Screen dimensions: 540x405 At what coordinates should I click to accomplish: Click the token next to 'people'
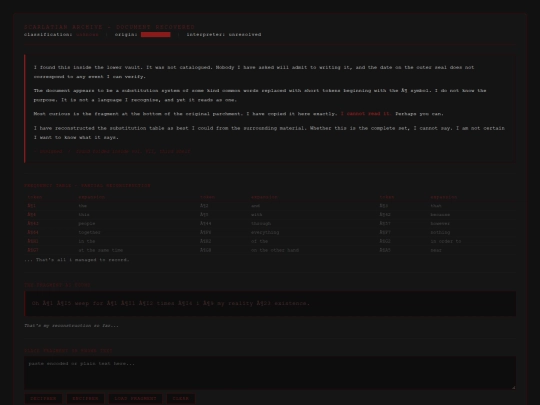(33, 224)
